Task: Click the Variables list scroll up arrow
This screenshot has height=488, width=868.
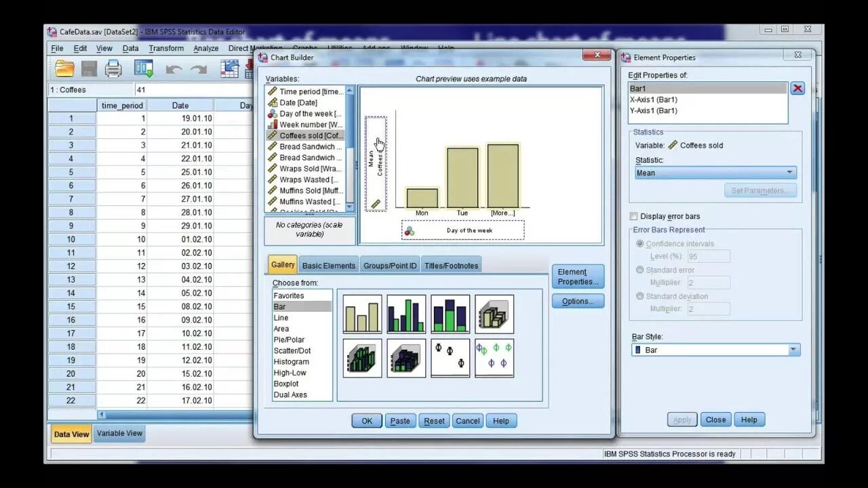Action: 350,90
